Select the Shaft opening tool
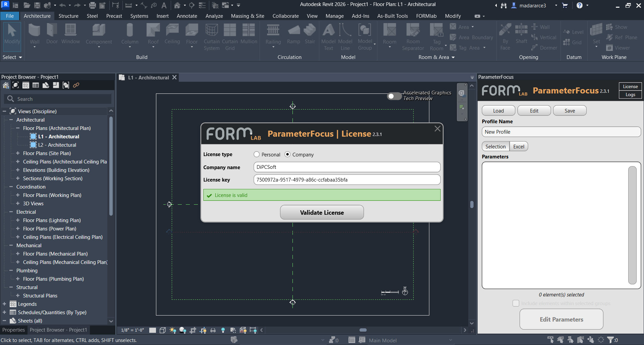 click(522, 34)
